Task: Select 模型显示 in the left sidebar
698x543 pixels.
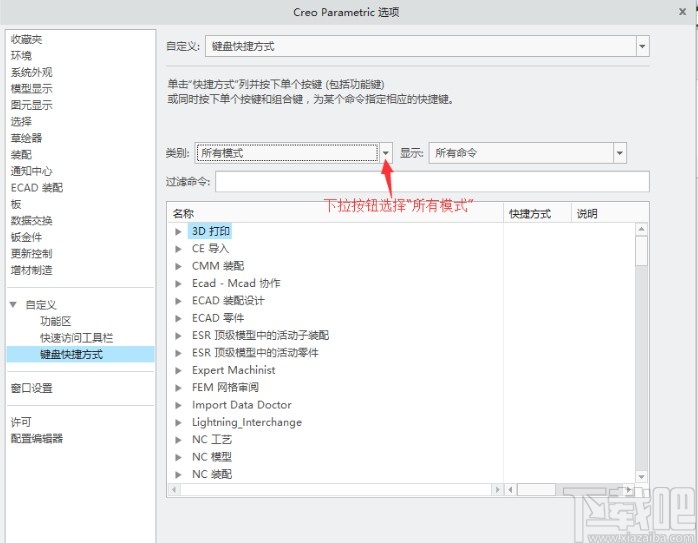Action: [x=31, y=89]
